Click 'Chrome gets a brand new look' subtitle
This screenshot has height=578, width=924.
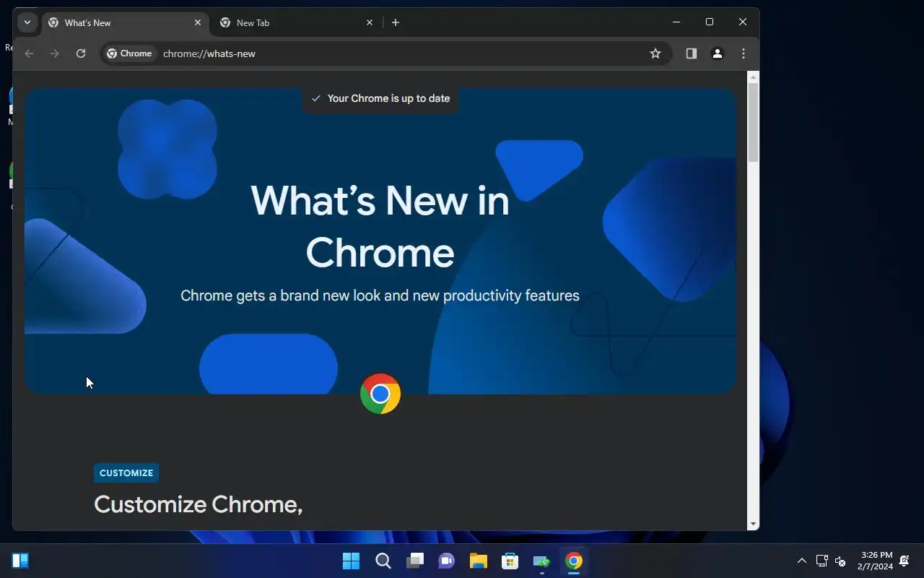(380, 296)
